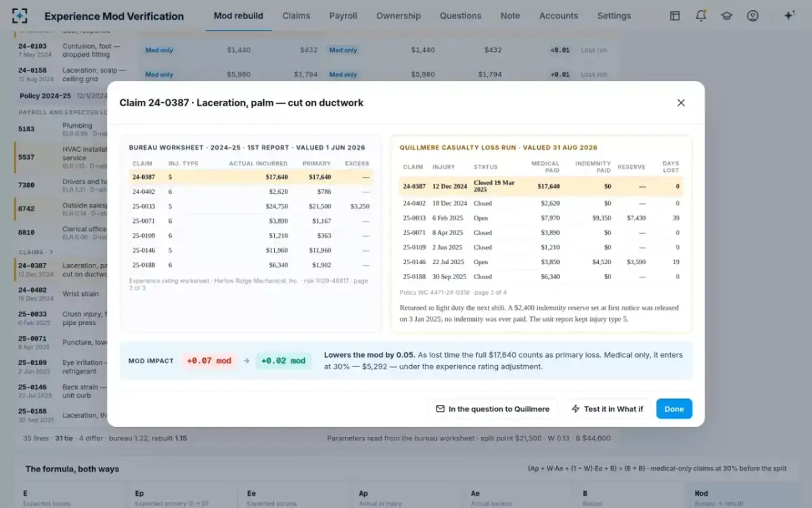Click 'Closed 19 Mar 2025' status in loss run

[x=493, y=186]
